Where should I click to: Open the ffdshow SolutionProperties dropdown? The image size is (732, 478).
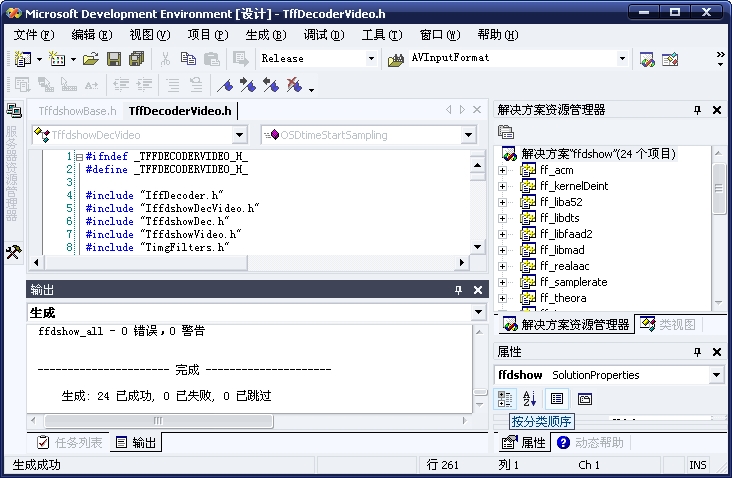tap(717, 375)
